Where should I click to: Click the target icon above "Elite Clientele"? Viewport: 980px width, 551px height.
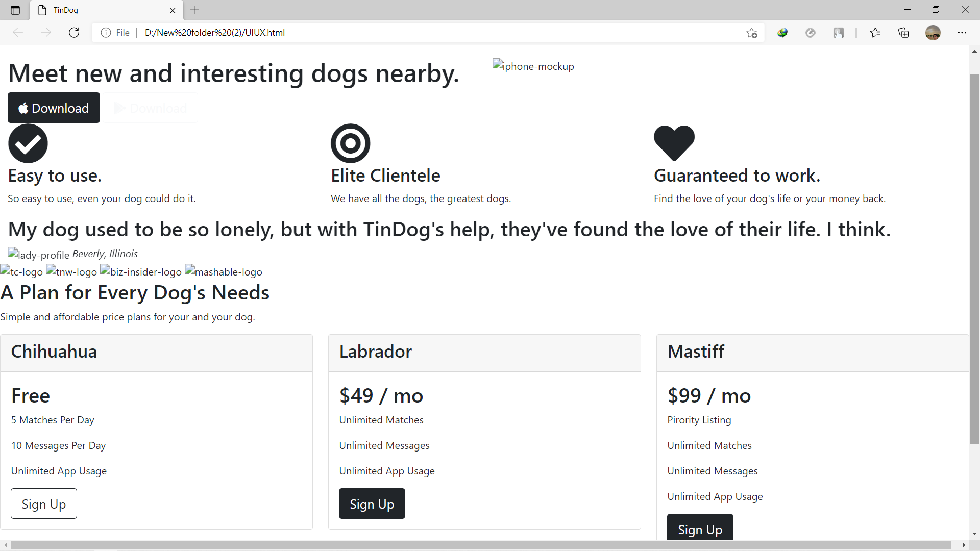click(x=350, y=143)
